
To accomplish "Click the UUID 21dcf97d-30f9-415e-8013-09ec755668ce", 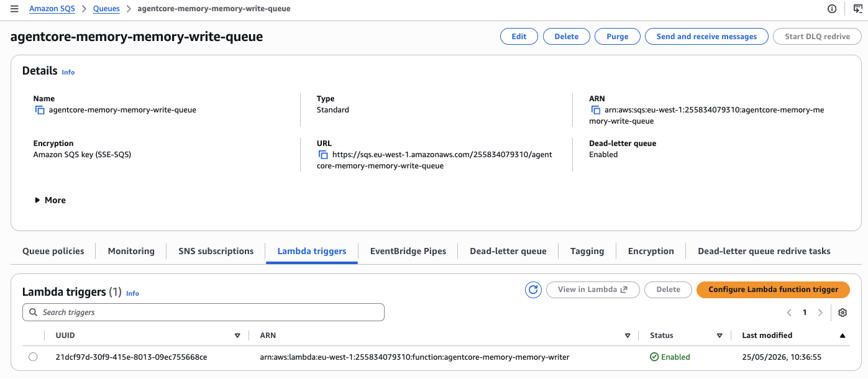I will (131, 357).
